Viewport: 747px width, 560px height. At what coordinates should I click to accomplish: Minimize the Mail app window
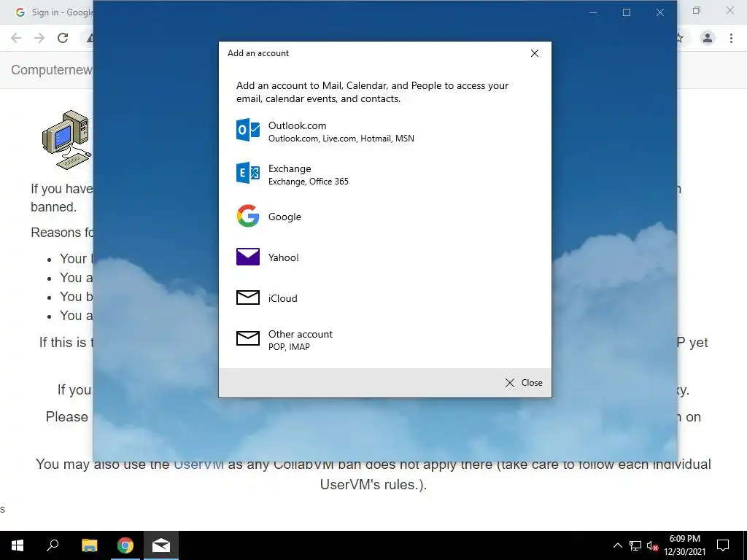(x=593, y=13)
